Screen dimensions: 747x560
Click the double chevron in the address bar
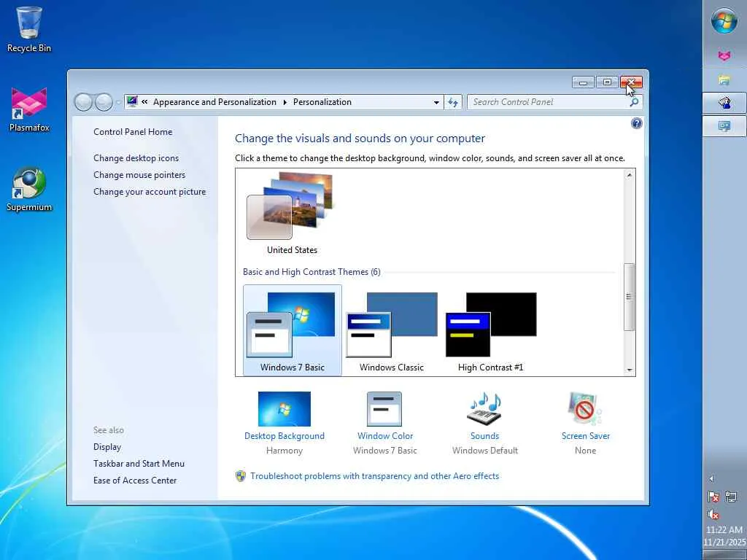(144, 102)
